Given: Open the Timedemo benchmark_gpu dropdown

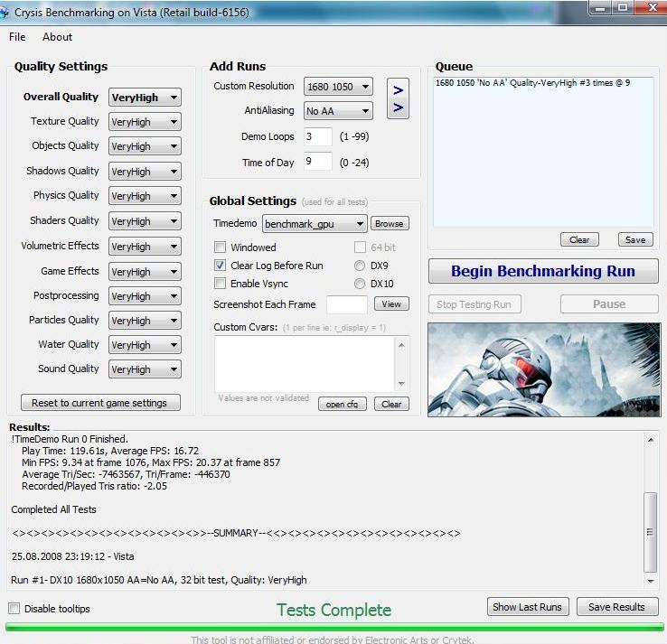Looking at the screenshot, I should 315,224.
